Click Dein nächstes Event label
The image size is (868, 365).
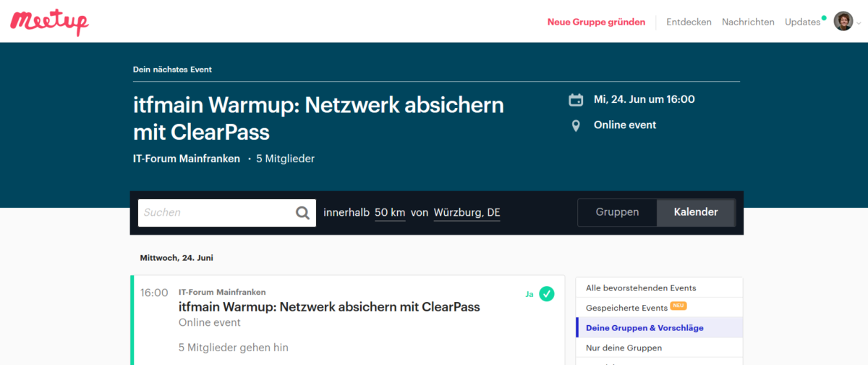(x=172, y=70)
